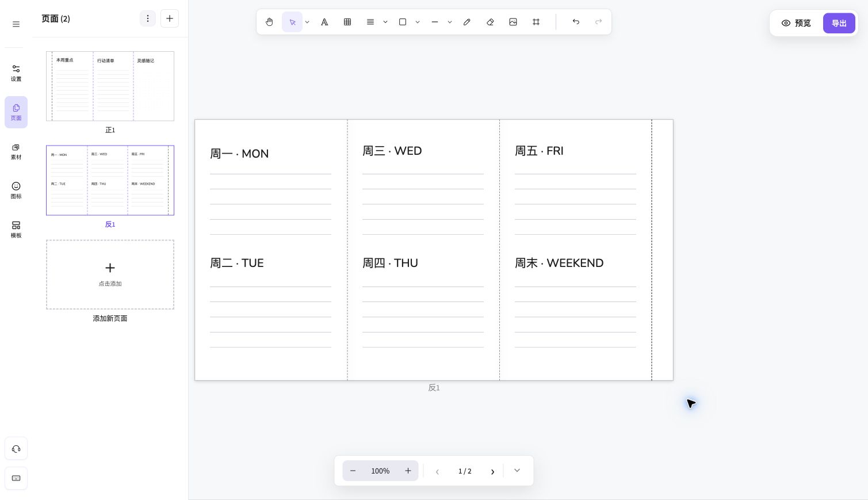The width and height of the screenshot is (868, 500).
Task: Select the 周末 · WEEKEND heading text
Action: [559, 263]
